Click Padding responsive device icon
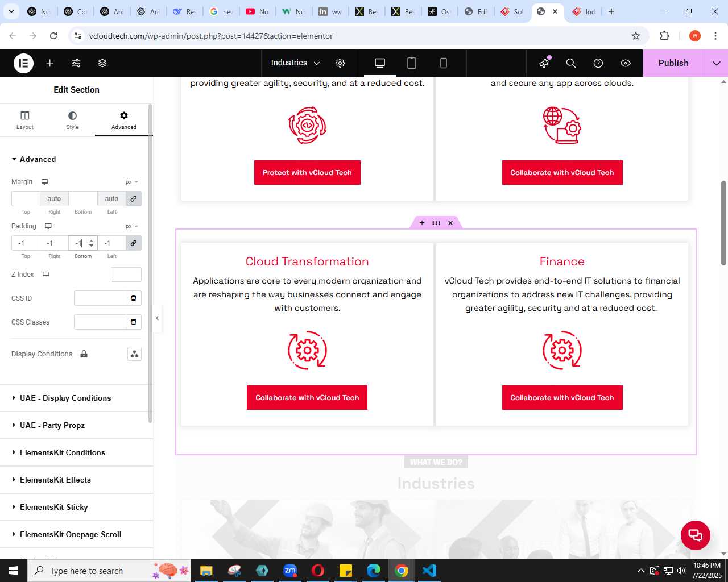Screen dimensions: 728x582 click(48, 226)
